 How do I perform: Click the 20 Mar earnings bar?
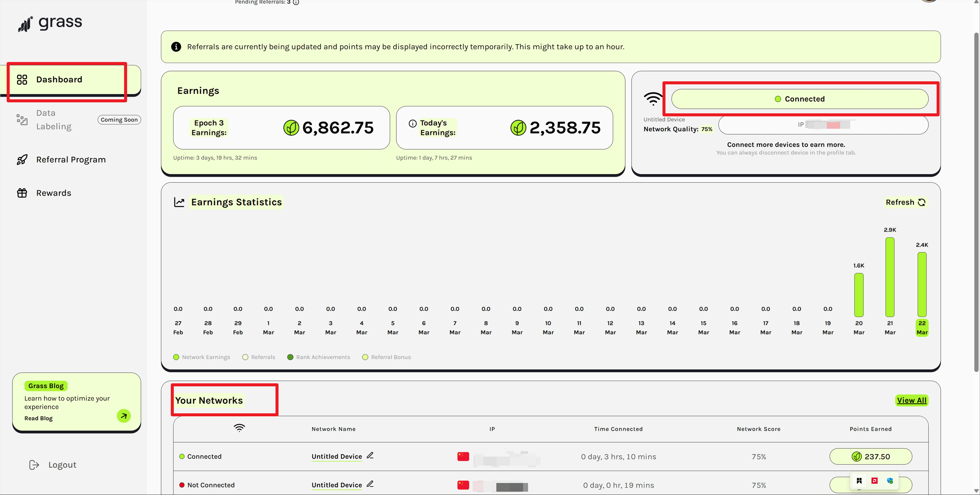(x=859, y=295)
